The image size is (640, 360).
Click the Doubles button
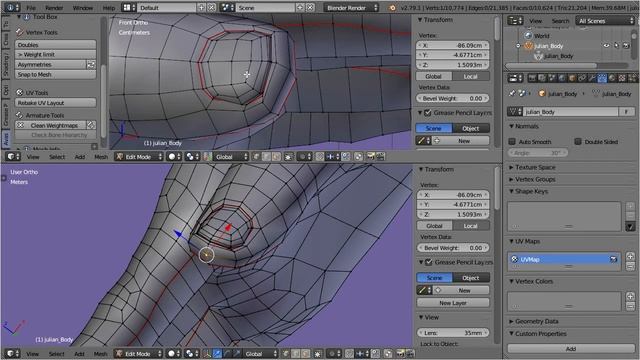[x=56, y=45]
